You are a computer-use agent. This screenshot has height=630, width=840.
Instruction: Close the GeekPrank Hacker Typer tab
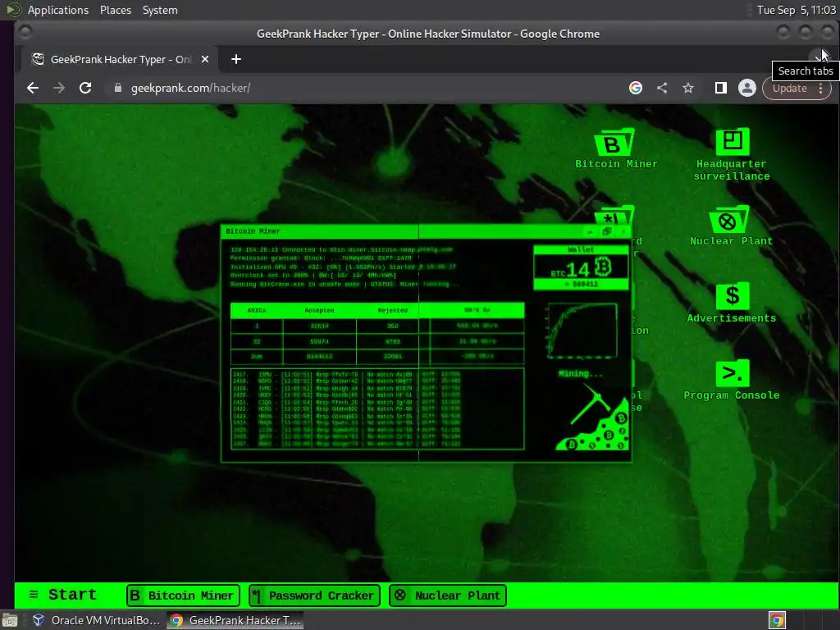click(x=204, y=59)
